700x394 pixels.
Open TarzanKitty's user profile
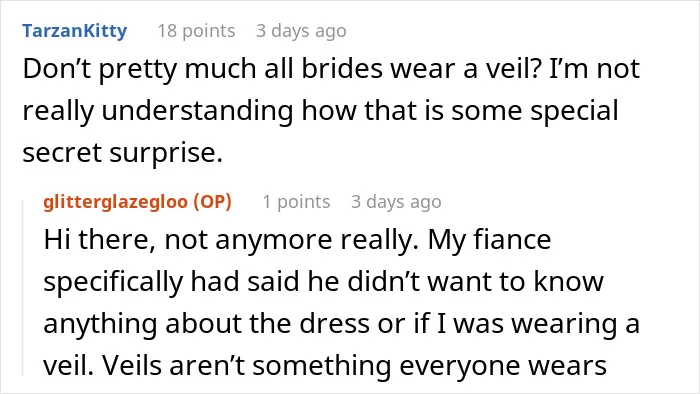pyautogui.click(x=75, y=31)
